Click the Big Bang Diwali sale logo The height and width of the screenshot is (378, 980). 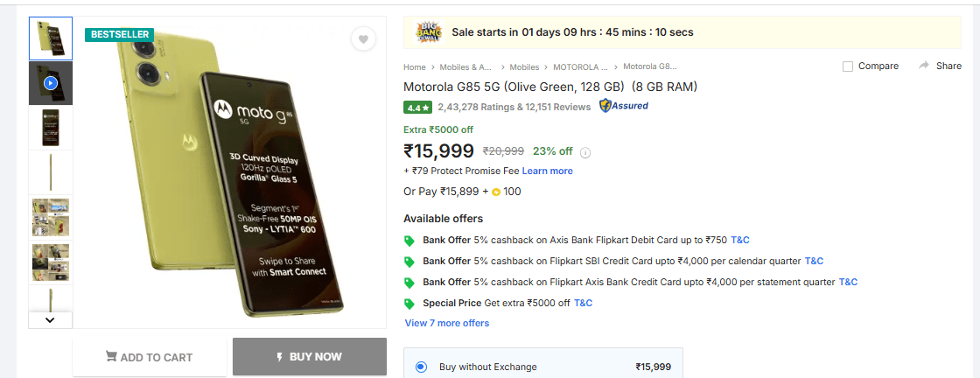(429, 32)
